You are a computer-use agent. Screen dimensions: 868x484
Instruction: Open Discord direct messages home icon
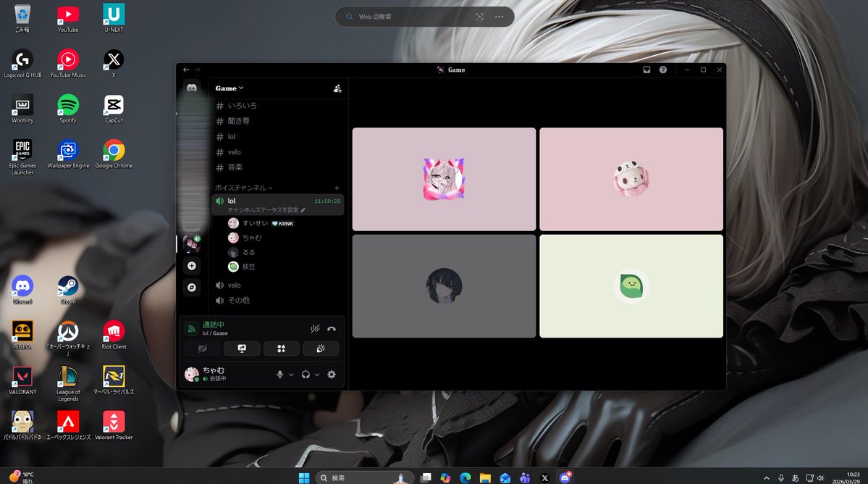coord(192,88)
